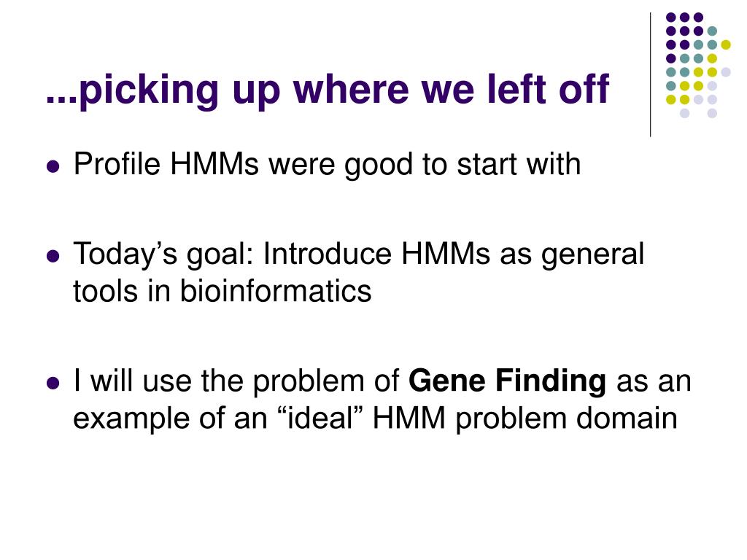Click the bold 'Gene Finding' text
The height and width of the screenshot is (560, 747).
coord(507,381)
